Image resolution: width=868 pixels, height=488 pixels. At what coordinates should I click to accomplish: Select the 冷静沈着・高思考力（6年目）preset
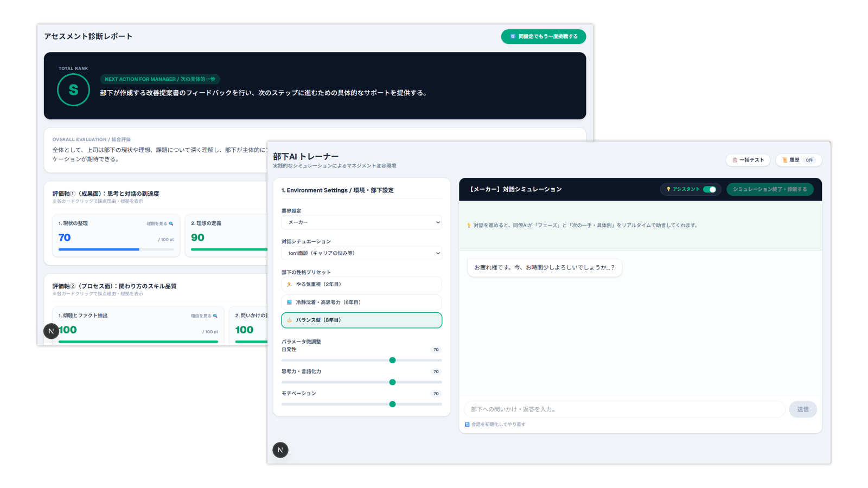[361, 302]
